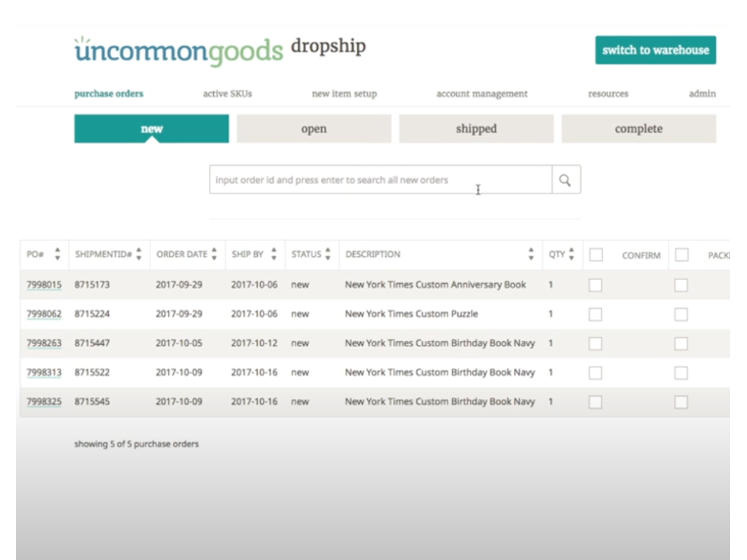Click the sort arrows beside PO#
The width and height of the screenshot is (747, 560).
[x=58, y=254]
